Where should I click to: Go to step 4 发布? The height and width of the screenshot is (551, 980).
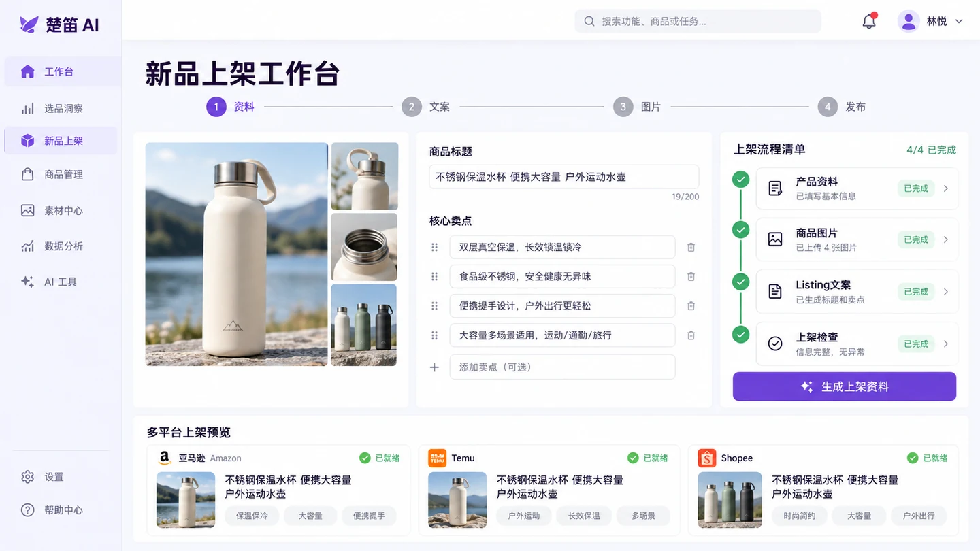click(842, 107)
